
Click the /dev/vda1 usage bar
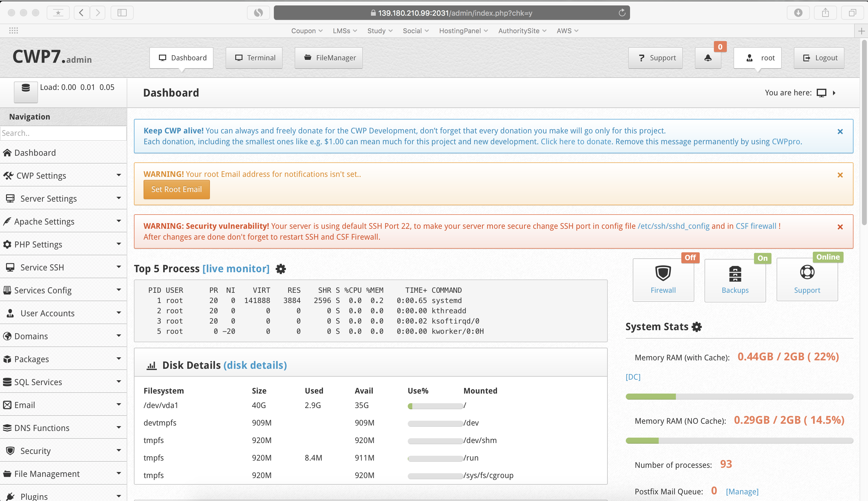435,406
